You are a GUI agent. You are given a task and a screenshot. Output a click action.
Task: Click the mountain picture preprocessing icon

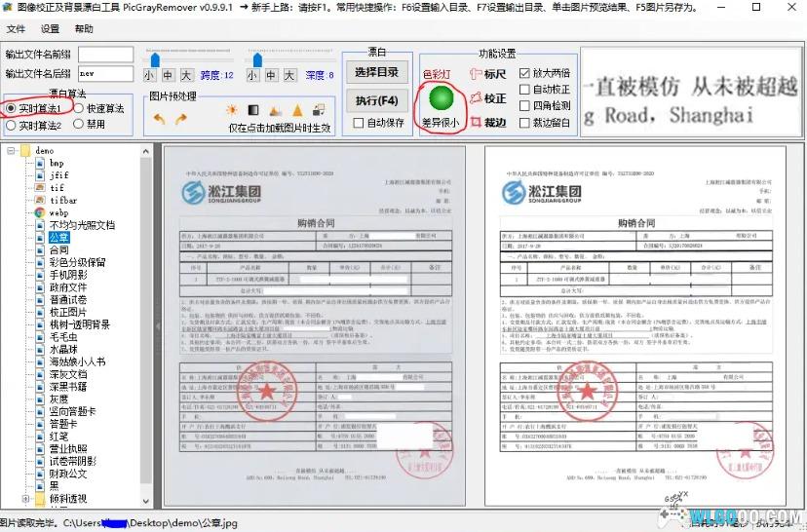coord(276,110)
